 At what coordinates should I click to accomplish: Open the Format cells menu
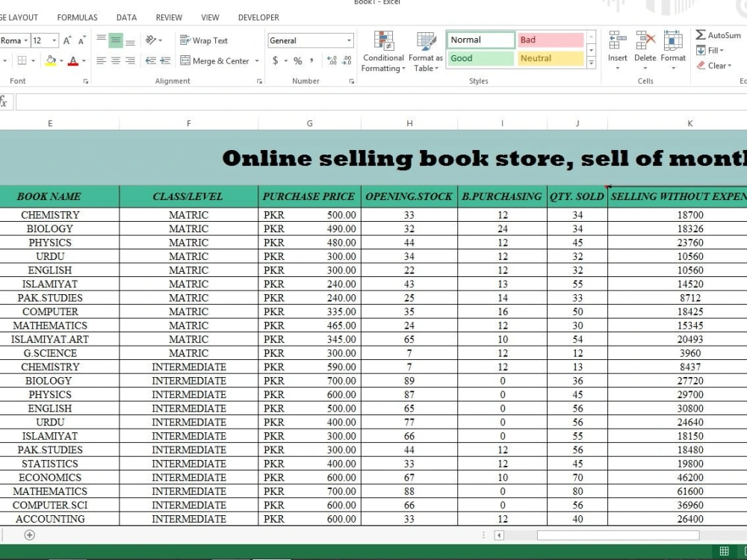pyautogui.click(x=673, y=51)
